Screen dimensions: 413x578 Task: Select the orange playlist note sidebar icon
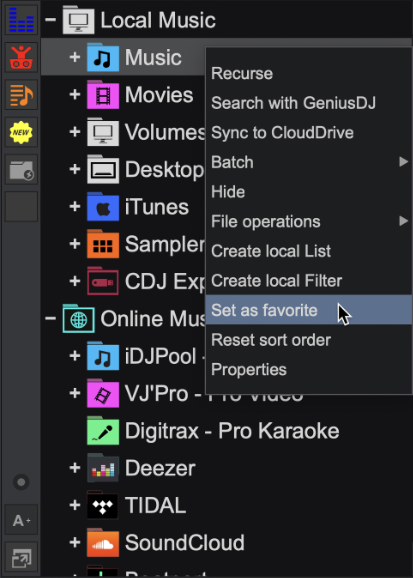[x=21, y=95]
